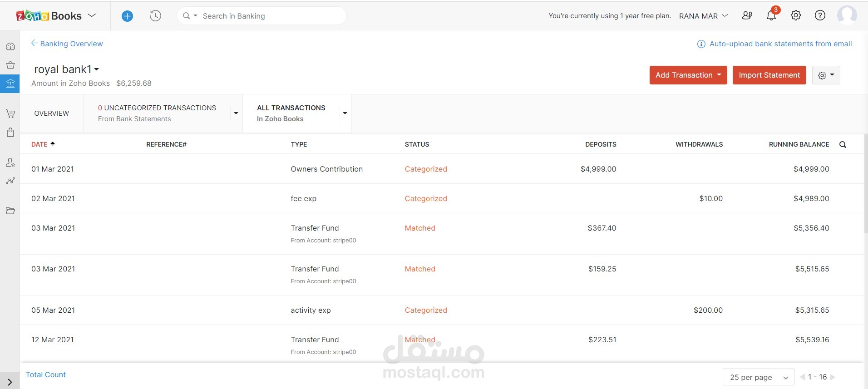868x389 pixels.
Task: Click the Total Count link
Action: pyautogui.click(x=46, y=374)
